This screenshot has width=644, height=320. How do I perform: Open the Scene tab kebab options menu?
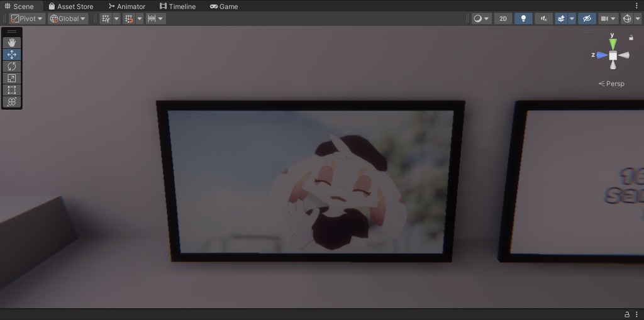(x=637, y=6)
